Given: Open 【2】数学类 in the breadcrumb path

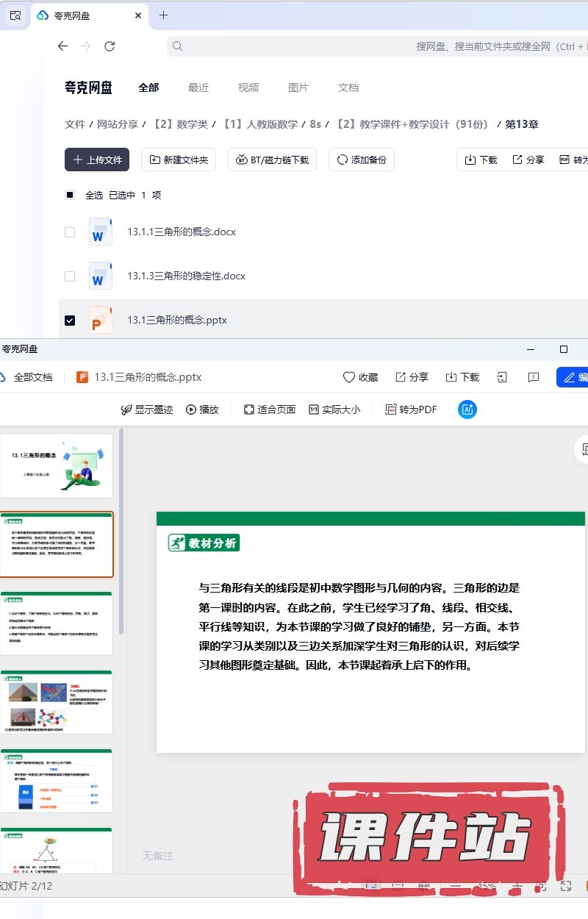Looking at the screenshot, I should [180, 124].
